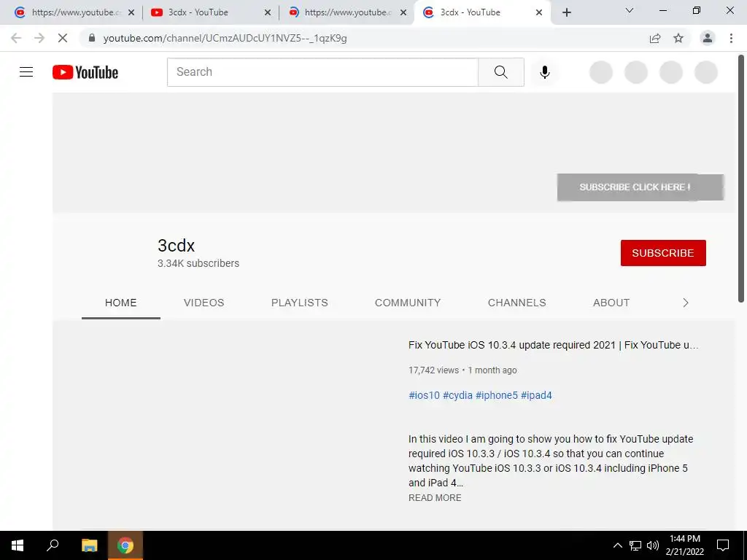This screenshot has height=560, width=747.
Task: Open the tab search chevron
Action: (630, 10)
